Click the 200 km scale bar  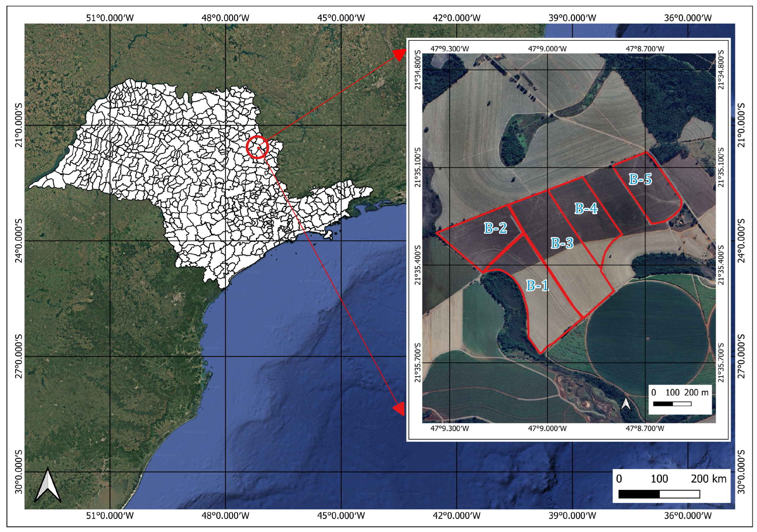[x=659, y=494]
